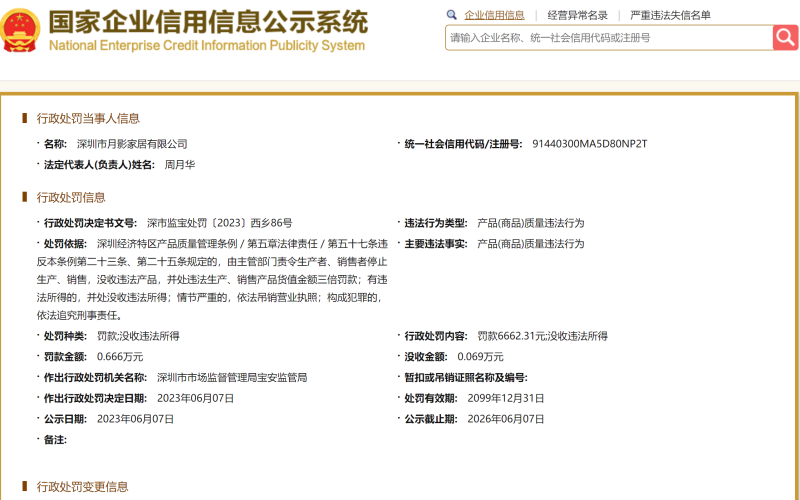
Task: Click the 没收金额 label
Action: [426, 357]
